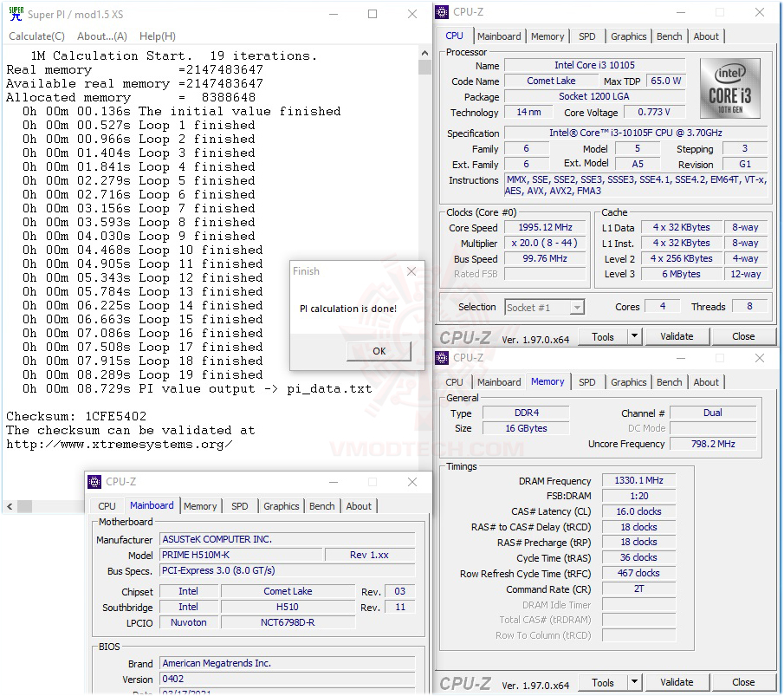Click Tools button in Memory CPU-Z window

click(x=602, y=682)
